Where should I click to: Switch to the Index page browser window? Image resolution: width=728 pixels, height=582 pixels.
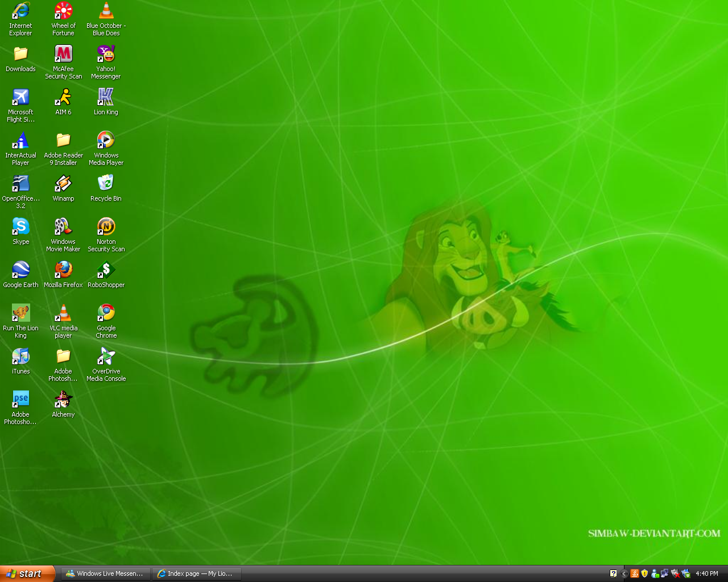(x=196, y=573)
